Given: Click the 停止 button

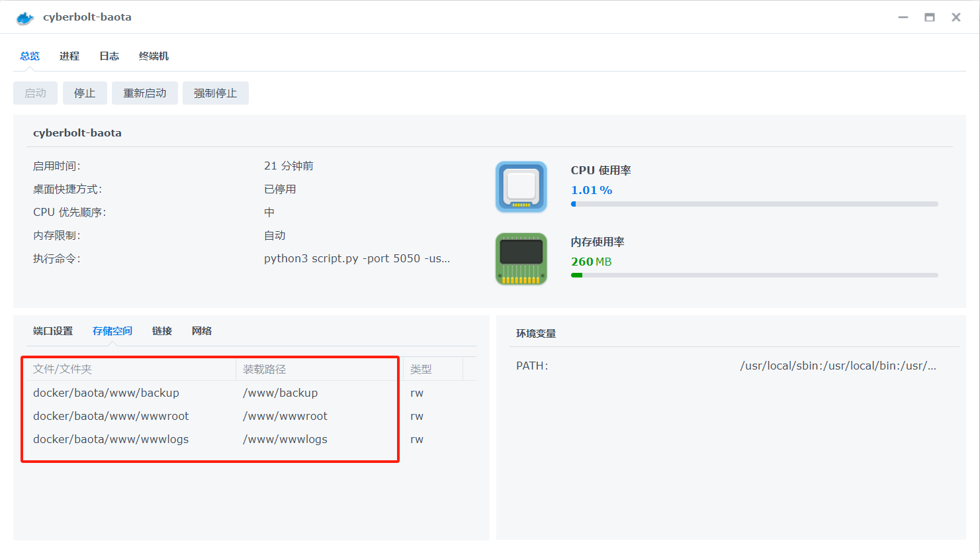Looking at the screenshot, I should point(85,93).
